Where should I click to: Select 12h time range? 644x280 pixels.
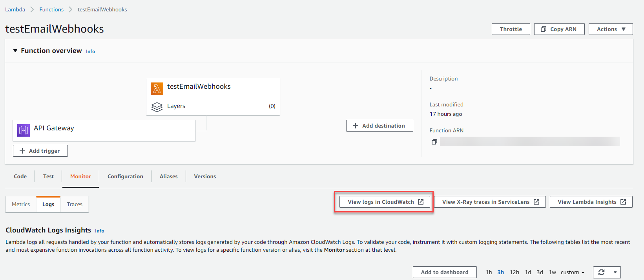(514, 272)
